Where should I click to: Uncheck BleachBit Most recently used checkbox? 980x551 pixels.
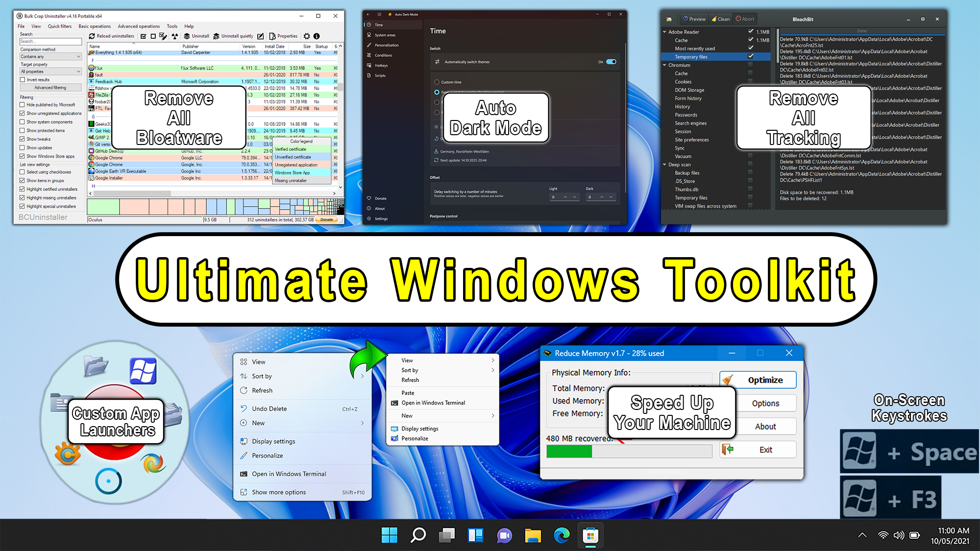pos(751,48)
